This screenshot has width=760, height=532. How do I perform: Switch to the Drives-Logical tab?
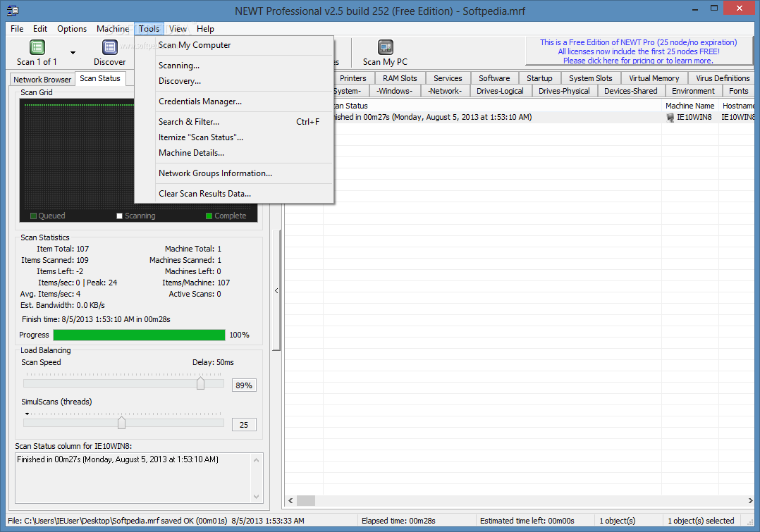coord(501,91)
